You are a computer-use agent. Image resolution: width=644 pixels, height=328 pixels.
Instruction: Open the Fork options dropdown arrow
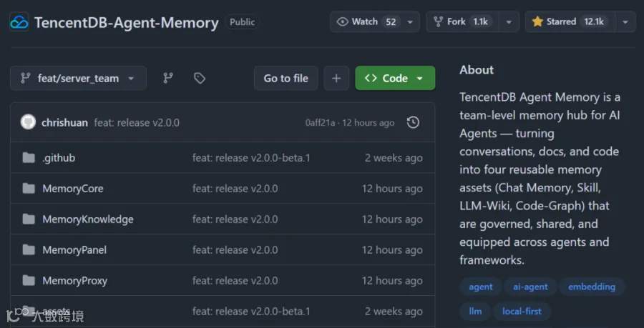point(509,22)
